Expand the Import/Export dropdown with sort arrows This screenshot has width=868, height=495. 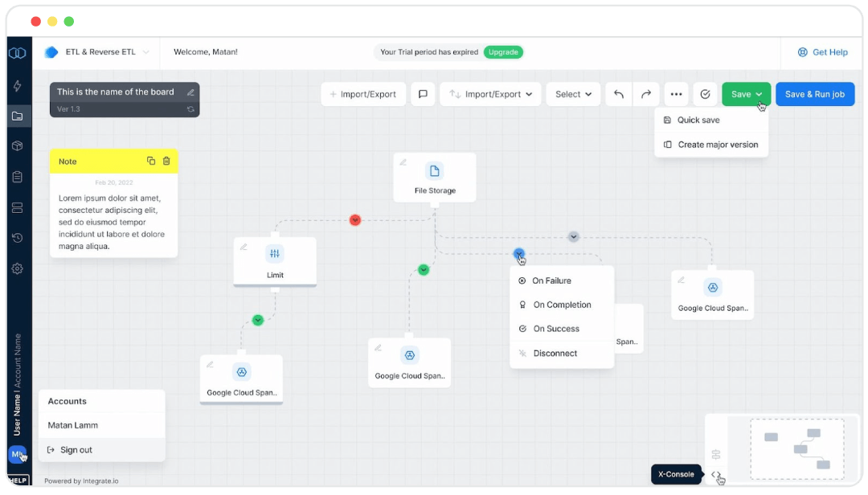coord(490,94)
